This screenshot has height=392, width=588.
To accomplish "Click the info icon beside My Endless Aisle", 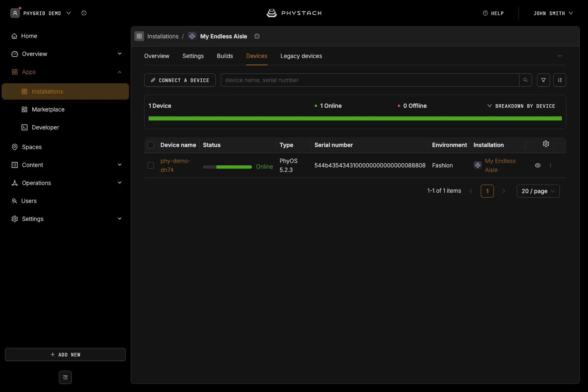I will [257, 36].
